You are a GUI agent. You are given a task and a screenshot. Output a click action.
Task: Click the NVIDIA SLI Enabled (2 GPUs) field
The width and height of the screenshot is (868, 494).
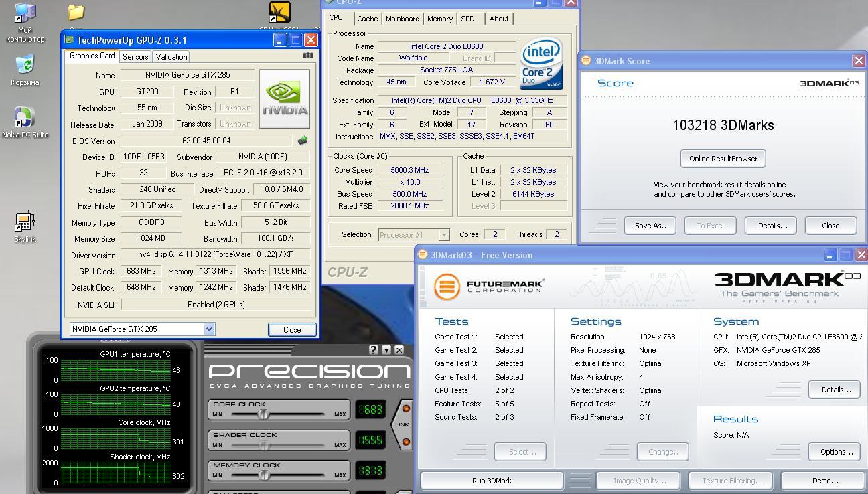216,304
